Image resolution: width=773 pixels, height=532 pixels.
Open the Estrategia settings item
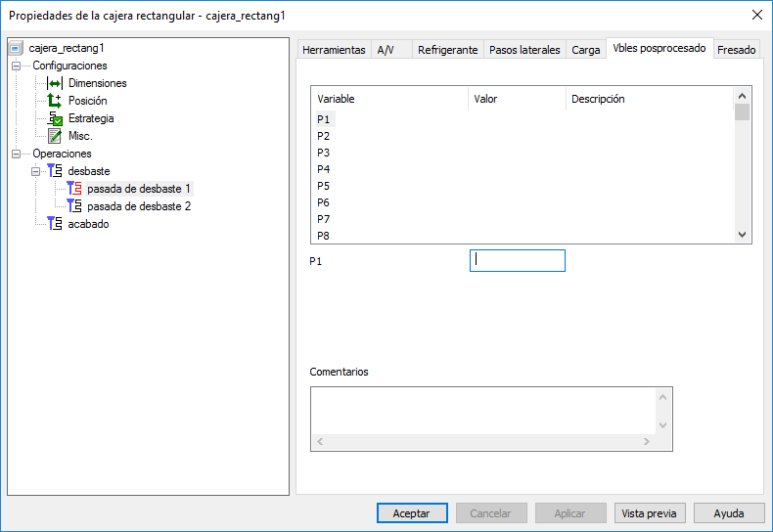[x=91, y=118]
